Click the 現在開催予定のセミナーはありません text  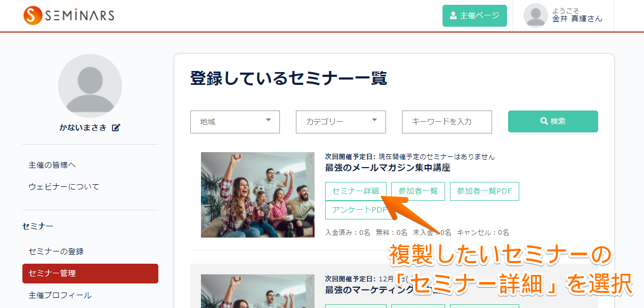pos(437,157)
